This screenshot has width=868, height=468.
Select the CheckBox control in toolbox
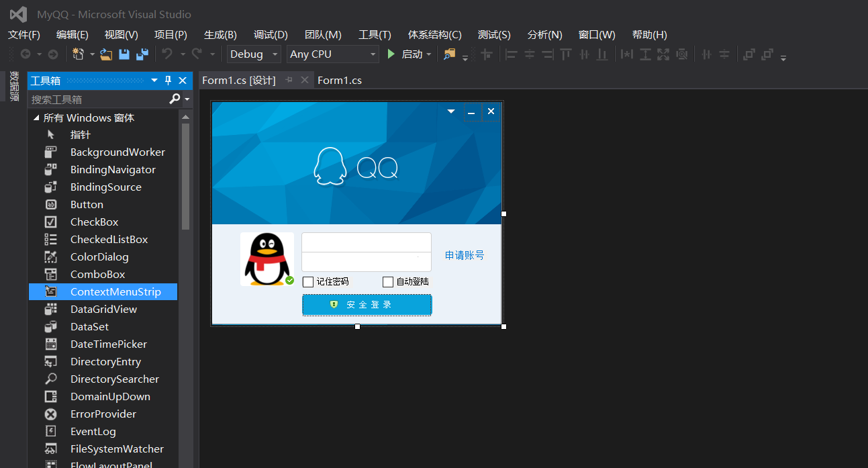[103, 222]
